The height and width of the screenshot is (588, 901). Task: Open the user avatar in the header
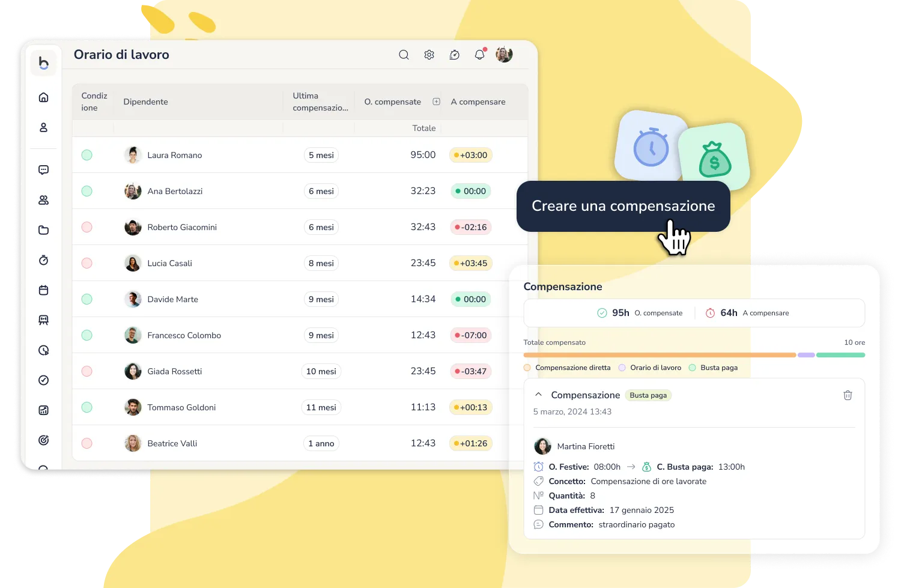504,55
